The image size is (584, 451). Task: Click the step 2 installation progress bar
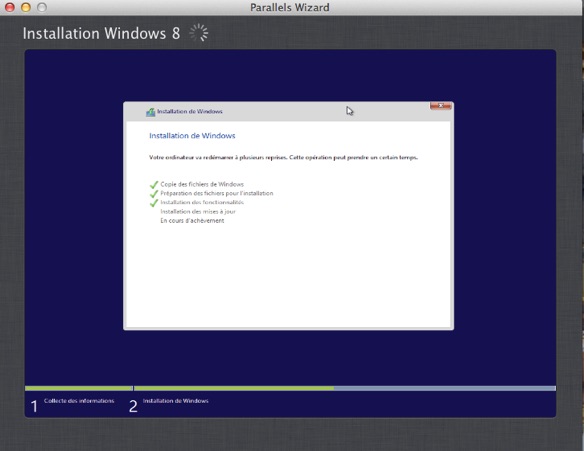tap(345, 388)
